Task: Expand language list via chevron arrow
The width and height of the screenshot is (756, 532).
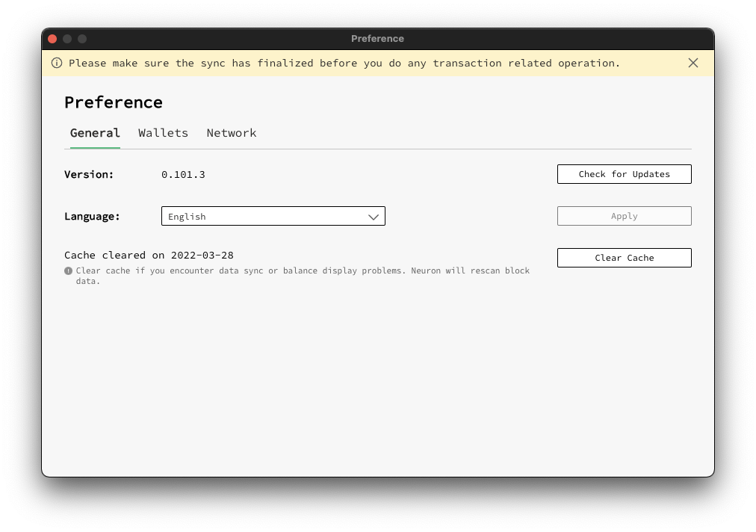Action: tap(374, 217)
